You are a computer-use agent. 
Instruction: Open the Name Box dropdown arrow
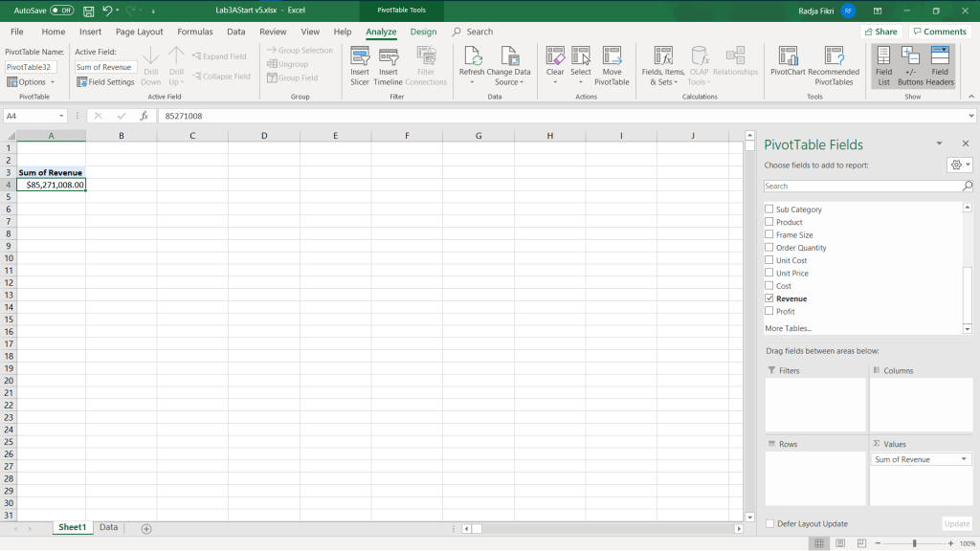coord(62,116)
